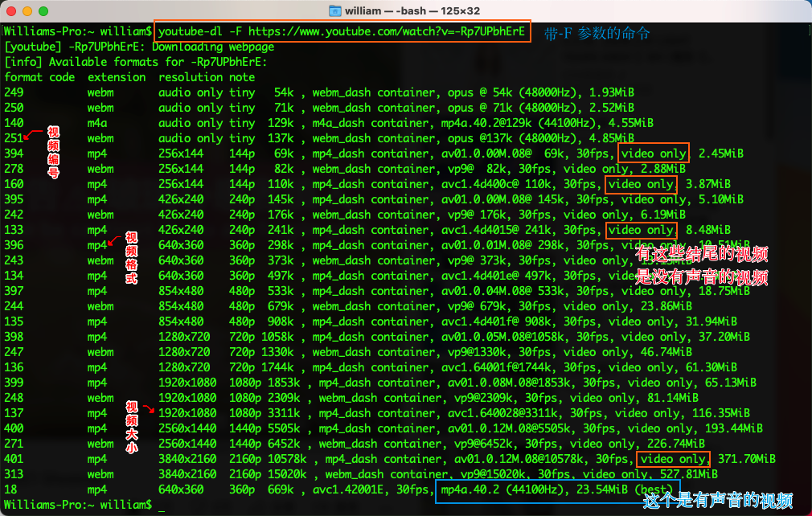Click format code 248
812x516 pixels.
pyautogui.click(x=14, y=398)
